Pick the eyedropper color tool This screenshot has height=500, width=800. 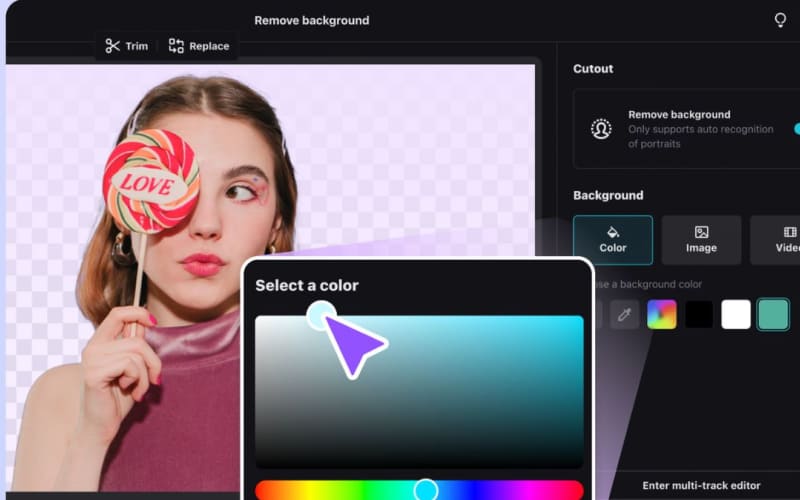click(x=625, y=315)
